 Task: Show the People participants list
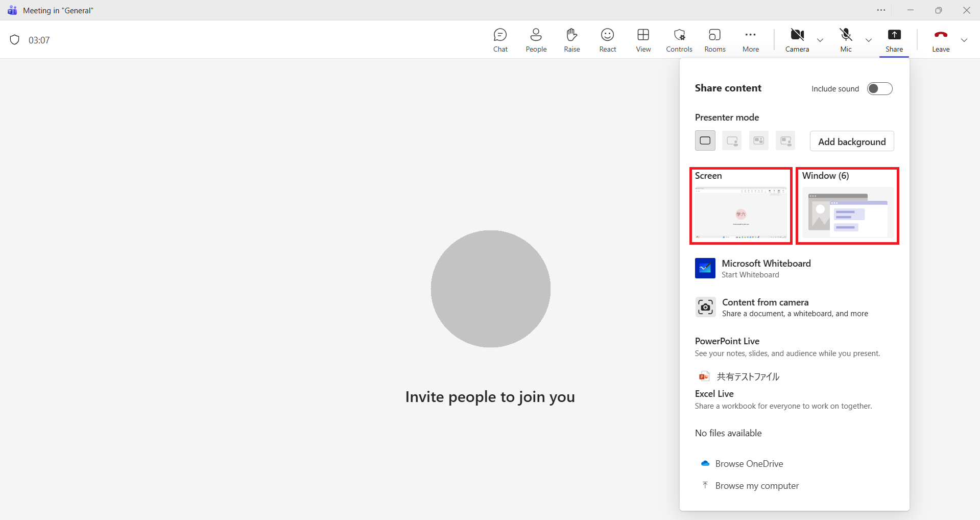click(x=536, y=40)
